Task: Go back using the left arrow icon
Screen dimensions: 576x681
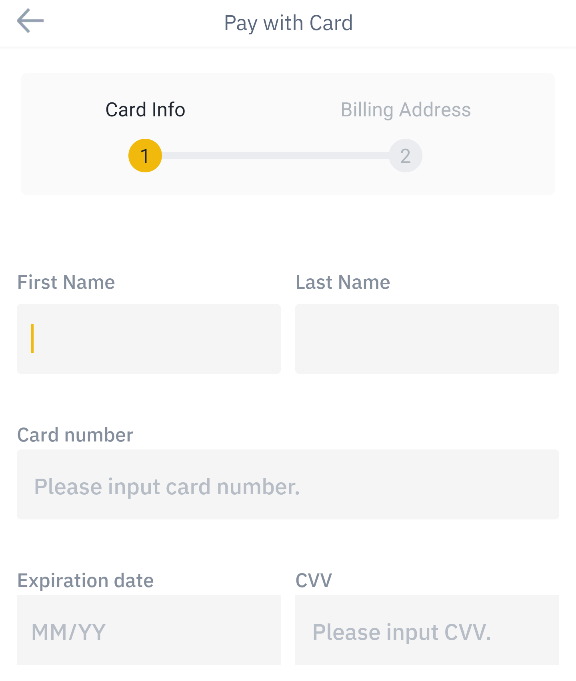Action: click(x=30, y=21)
